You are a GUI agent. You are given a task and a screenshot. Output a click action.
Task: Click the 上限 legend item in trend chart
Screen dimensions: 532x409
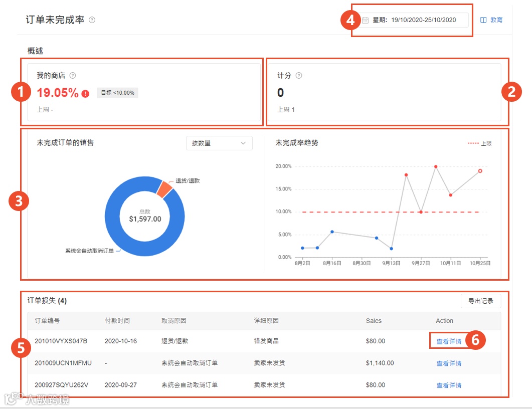(479, 143)
